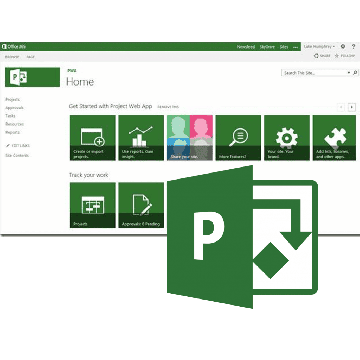Expand the user account name dropdown
Screen dimensions: 360x360
319,47
